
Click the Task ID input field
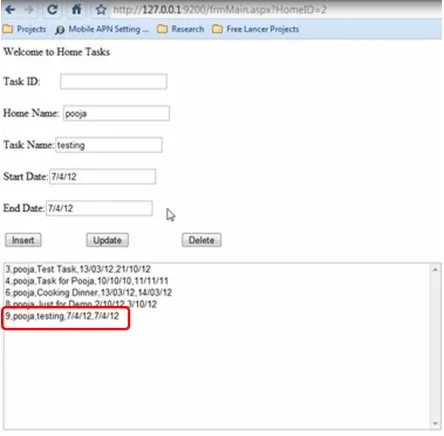pos(114,81)
